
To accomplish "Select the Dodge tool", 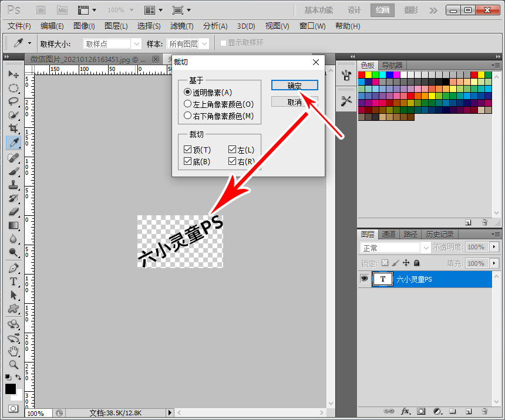I will pos(13,252).
